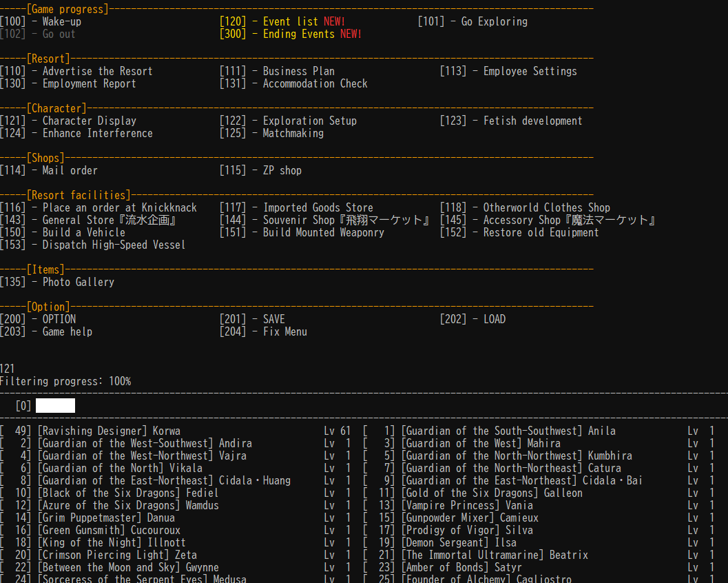Select [19] Demon Sergeant Ilsa

click(539, 542)
